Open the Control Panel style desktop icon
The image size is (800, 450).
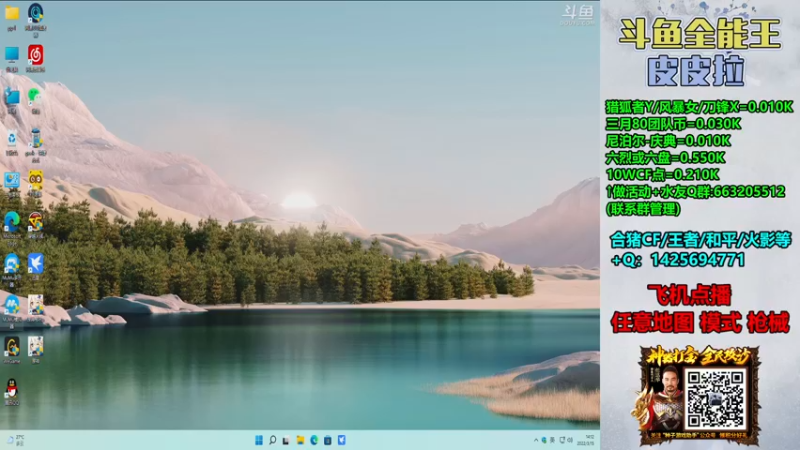12,180
